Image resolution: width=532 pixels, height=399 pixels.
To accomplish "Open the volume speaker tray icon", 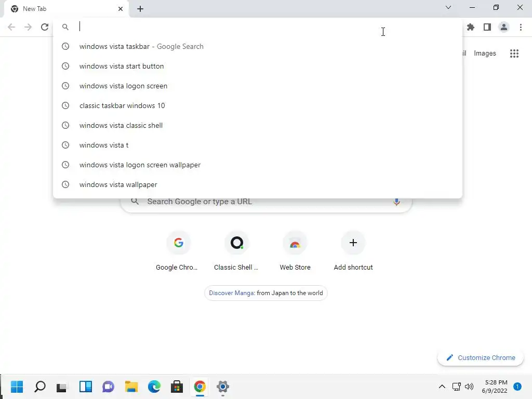I will (469, 387).
